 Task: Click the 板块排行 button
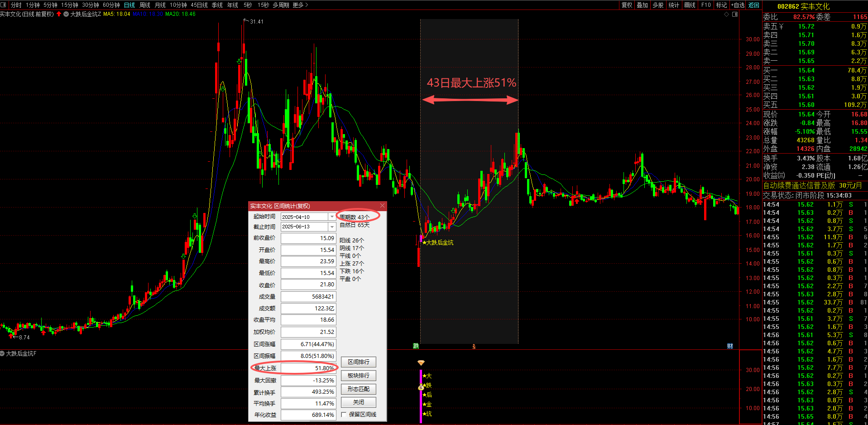pos(358,376)
